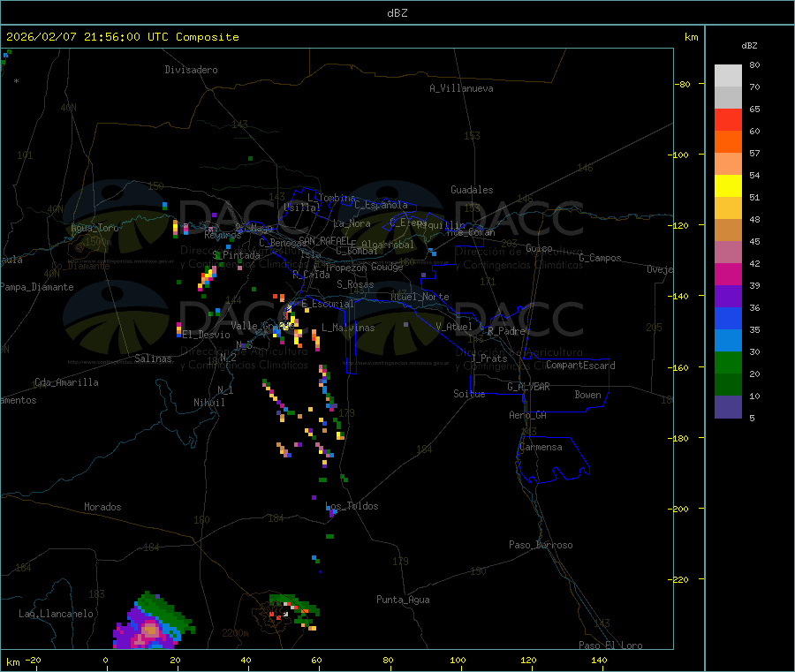Click the orange 57-60 dBZ legend swatch
The width and height of the screenshot is (795, 672).
click(728, 142)
